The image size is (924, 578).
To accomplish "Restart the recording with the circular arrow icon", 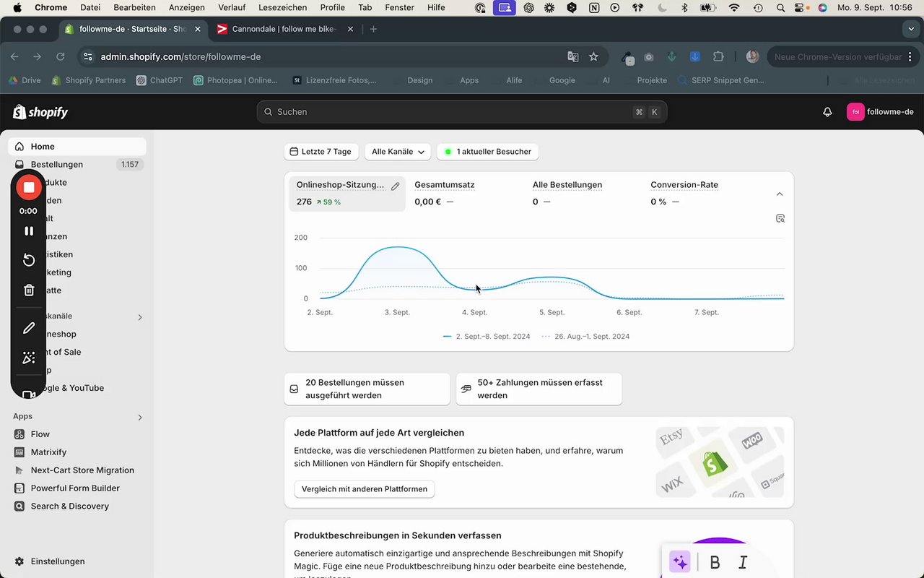I will click(x=29, y=260).
